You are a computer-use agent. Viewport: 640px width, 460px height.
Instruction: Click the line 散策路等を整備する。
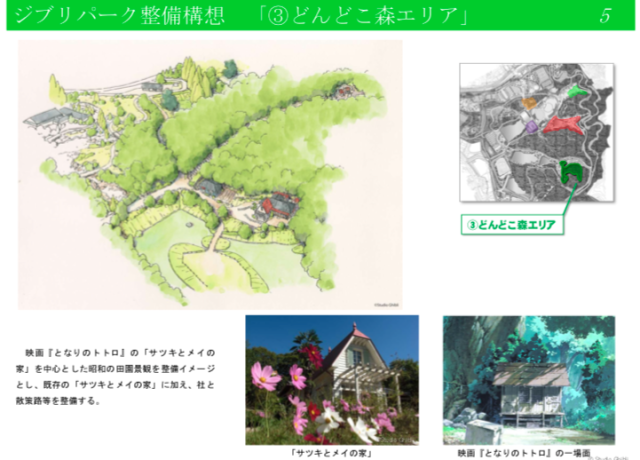(x=58, y=401)
